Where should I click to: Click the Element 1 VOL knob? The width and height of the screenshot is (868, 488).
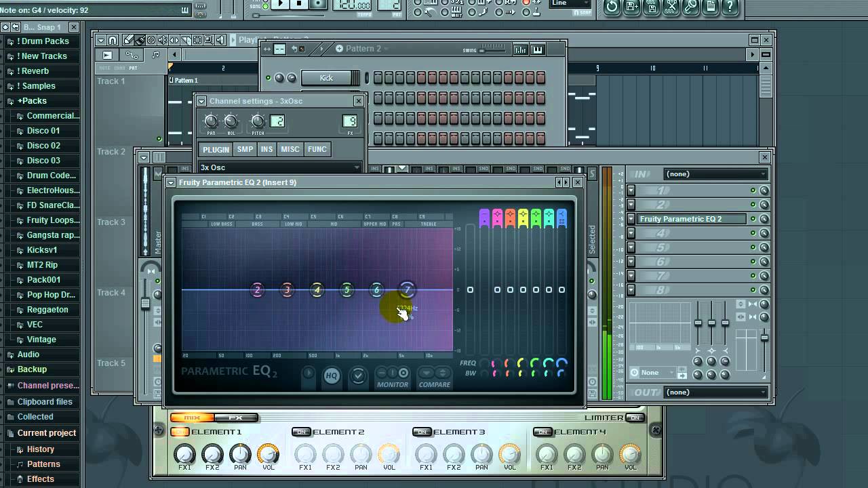269,454
